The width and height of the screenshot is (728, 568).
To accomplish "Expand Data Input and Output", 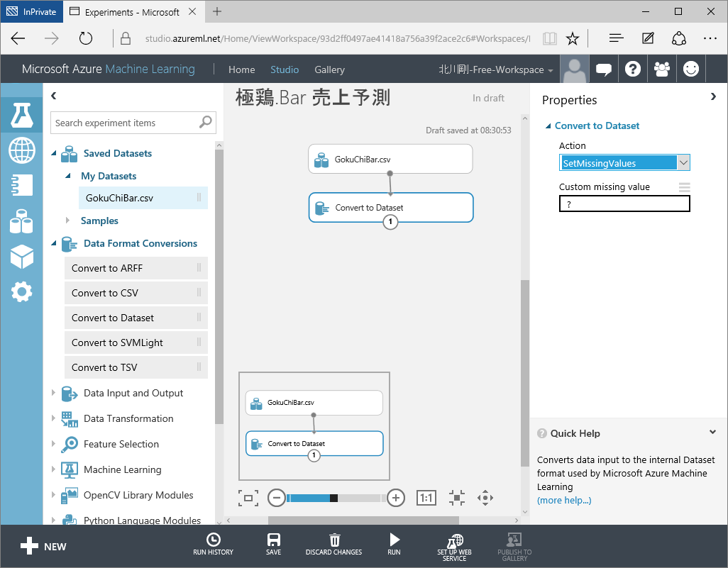I will pyautogui.click(x=53, y=393).
